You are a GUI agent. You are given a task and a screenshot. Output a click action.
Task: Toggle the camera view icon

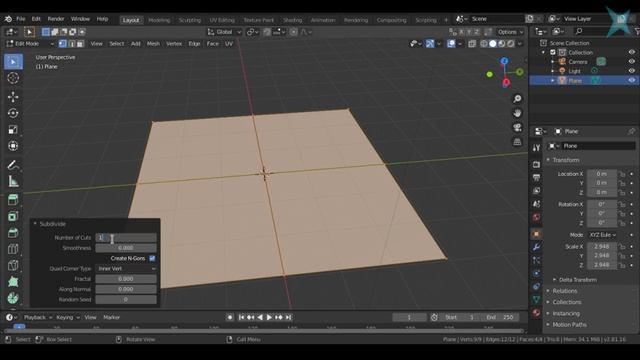[x=517, y=127]
